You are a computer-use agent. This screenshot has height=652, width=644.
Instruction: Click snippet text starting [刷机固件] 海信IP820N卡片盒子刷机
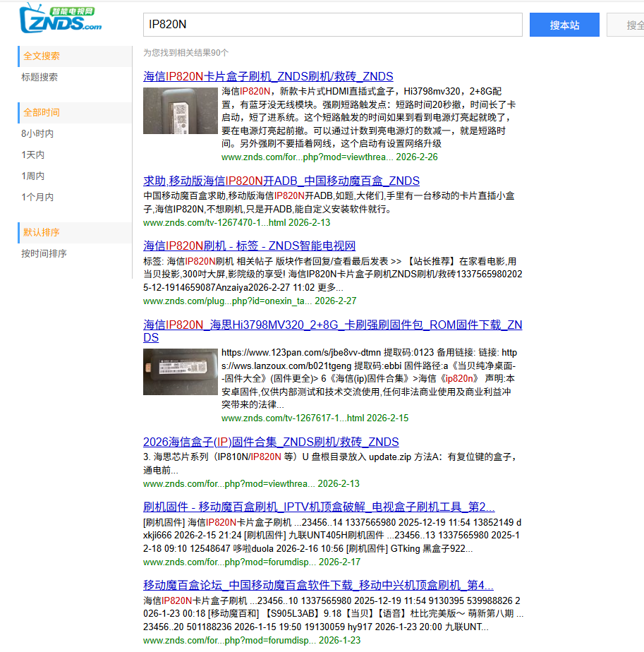(x=332, y=536)
